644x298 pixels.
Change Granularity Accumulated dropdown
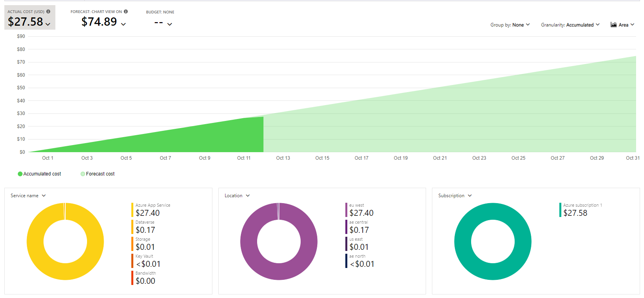coord(570,25)
